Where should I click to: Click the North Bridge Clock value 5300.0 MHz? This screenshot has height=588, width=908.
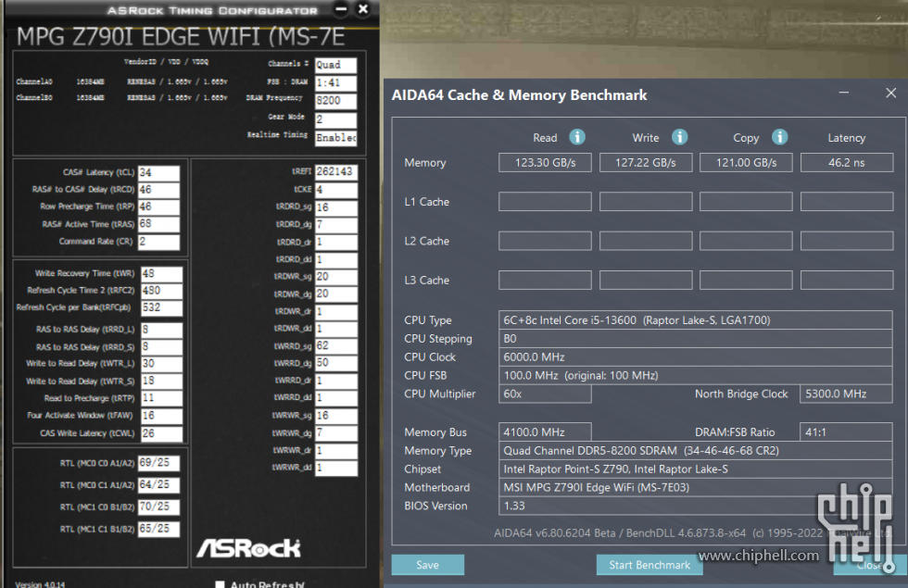(846, 394)
